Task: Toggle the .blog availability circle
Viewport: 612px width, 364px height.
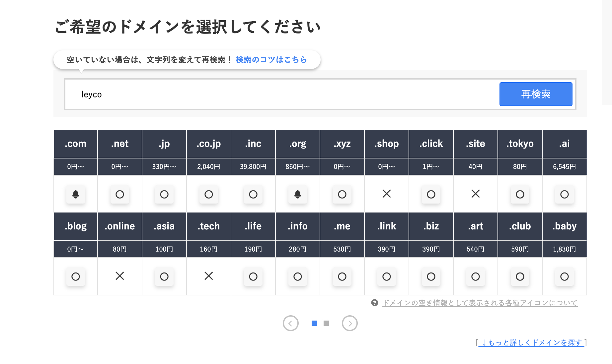Action: [x=75, y=276]
